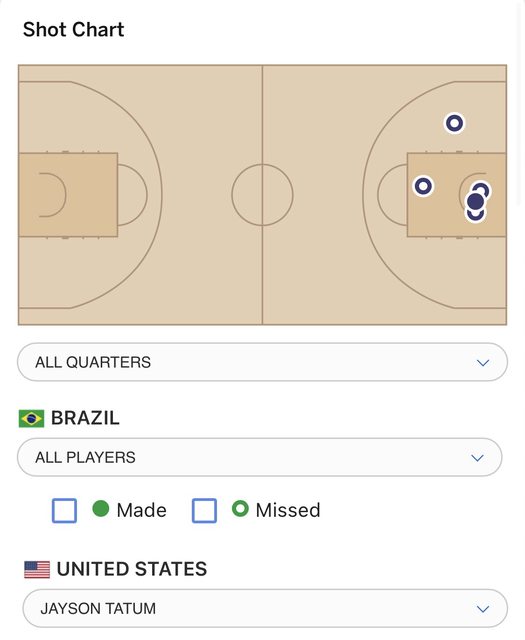Viewport: 525px width, 640px height.
Task: Click the solid made shot marker near the basket
Action: 475,202
